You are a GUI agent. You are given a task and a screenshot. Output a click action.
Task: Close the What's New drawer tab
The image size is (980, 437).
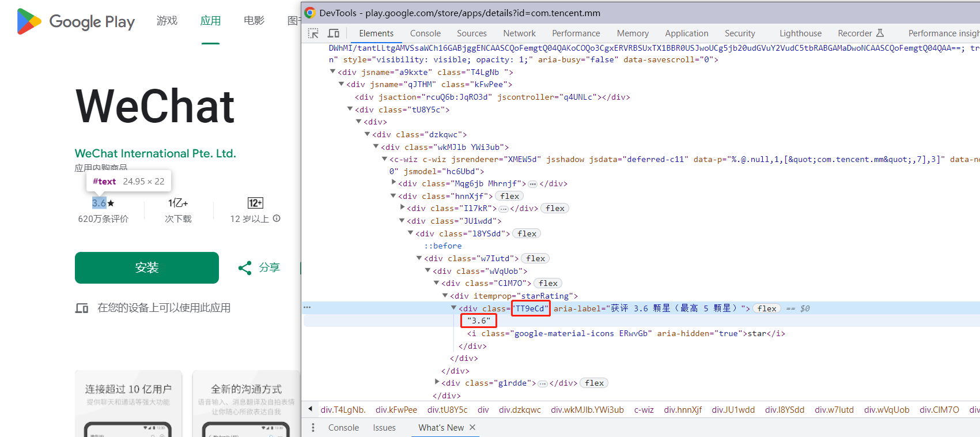click(x=472, y=427)
